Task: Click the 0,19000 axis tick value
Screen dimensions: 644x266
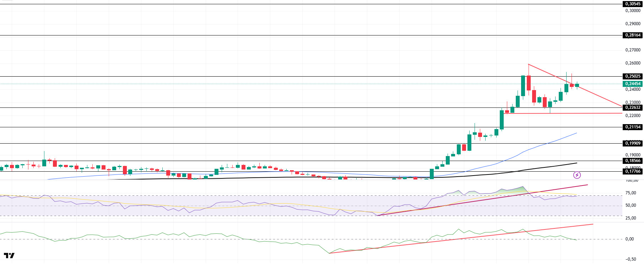Action: (x=633, y=155)
